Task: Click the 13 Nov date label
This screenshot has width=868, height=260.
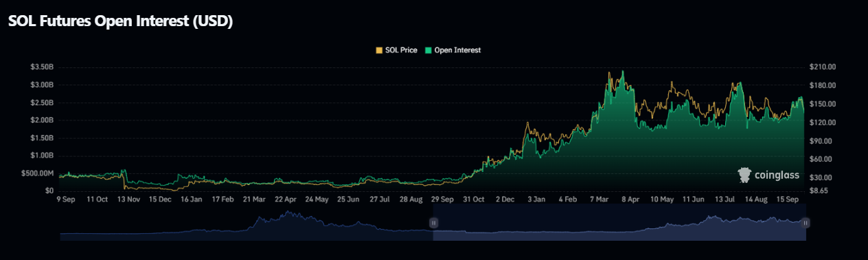Action: tap(129, 199)
